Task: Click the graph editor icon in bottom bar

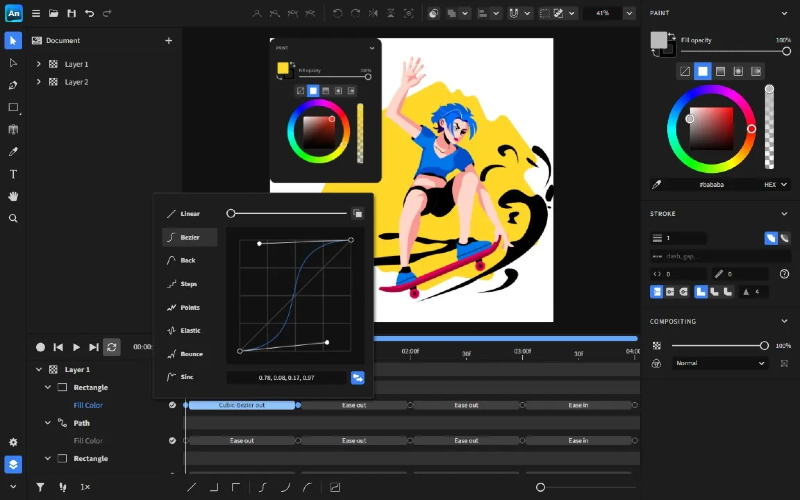Action: 335,487
